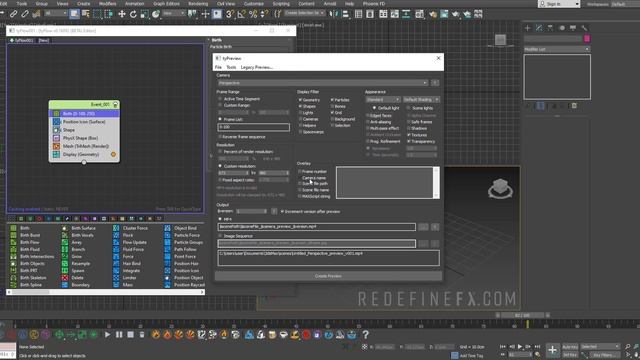The height and width of the screenshot is (360, 640).
Task: Open the Utilities wrench panel icon
Action: 584,28
